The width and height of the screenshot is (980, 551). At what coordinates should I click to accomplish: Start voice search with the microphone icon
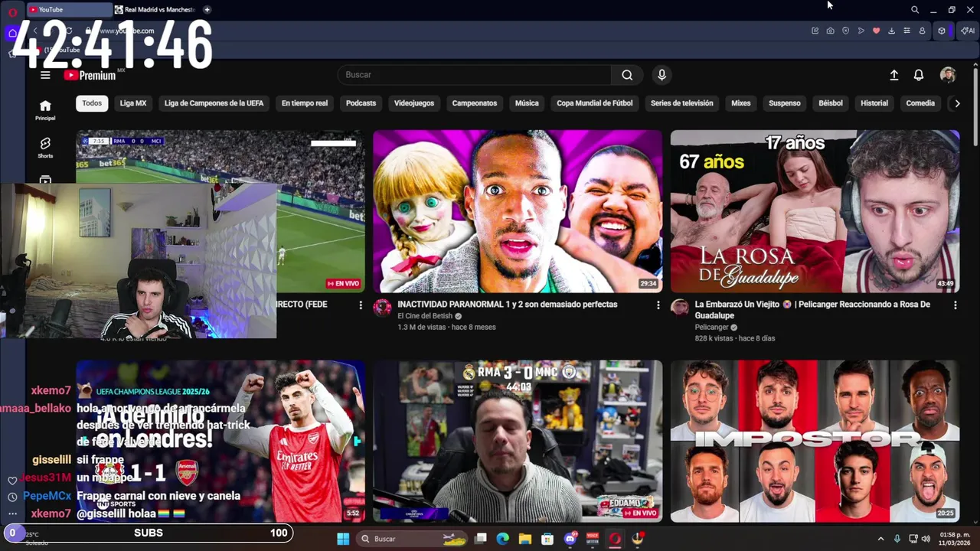coord(661,75)
